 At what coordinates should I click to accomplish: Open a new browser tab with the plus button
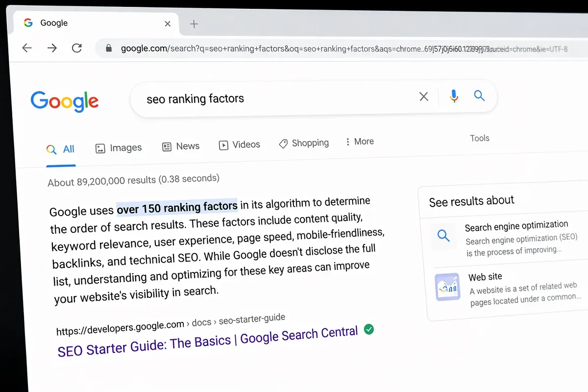[x=194, y=24]
